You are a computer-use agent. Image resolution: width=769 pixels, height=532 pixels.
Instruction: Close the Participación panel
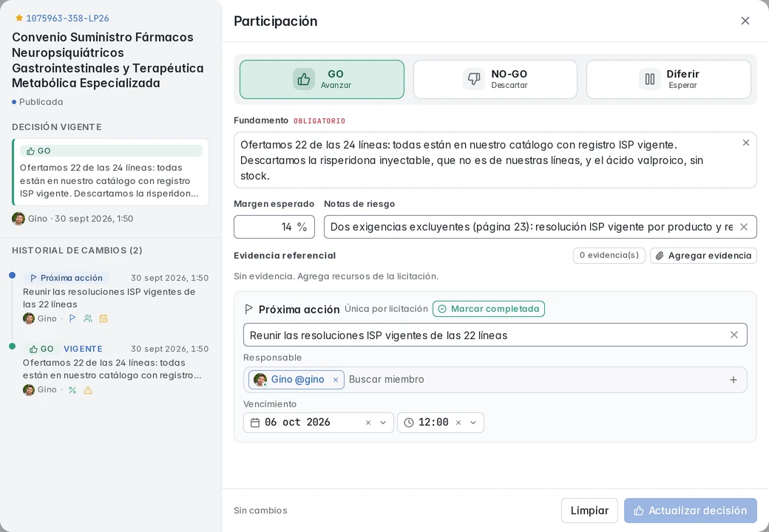745,21
